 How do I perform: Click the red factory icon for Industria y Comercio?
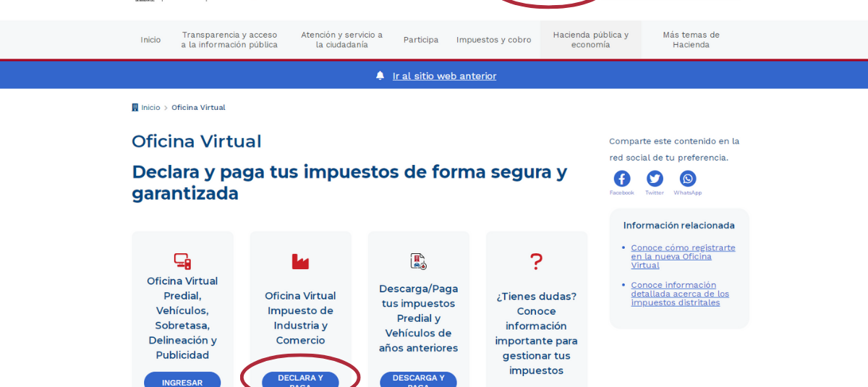point(300,261)
